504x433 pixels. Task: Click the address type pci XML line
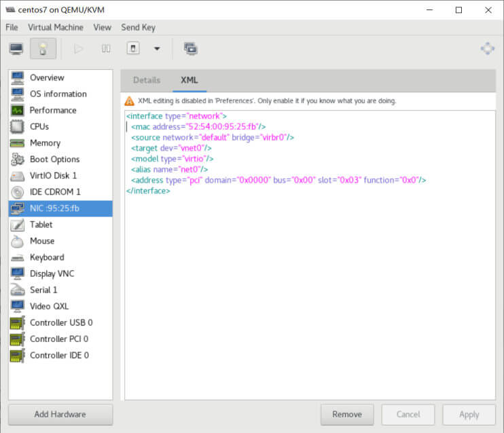(x=278, y=181)
